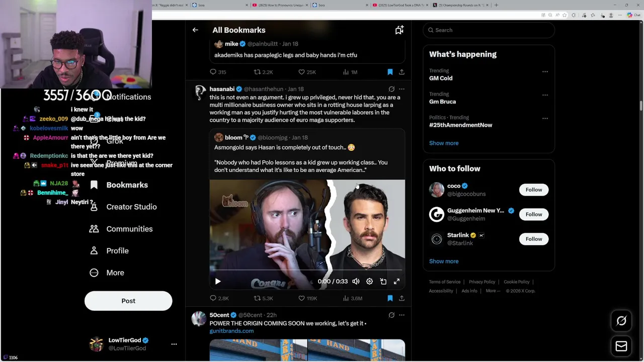
Task: Show more trending topics
Action: pyautogui.click(x=444, y=143)
